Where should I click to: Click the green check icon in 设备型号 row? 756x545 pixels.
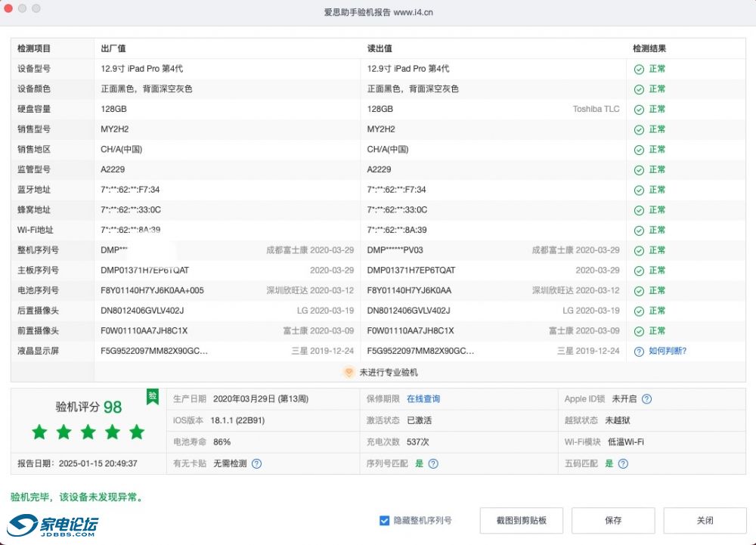(639, 70)
